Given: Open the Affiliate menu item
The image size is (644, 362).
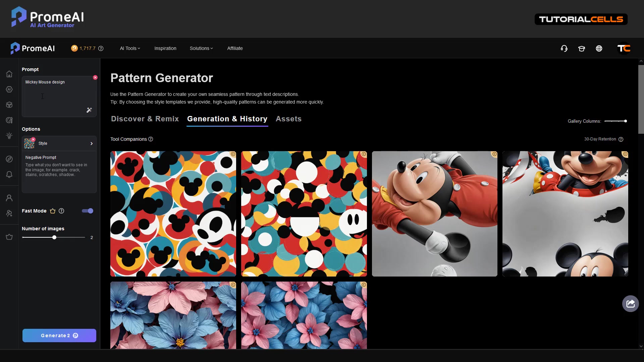Looking at the screenshot, I should coord(235,48).
